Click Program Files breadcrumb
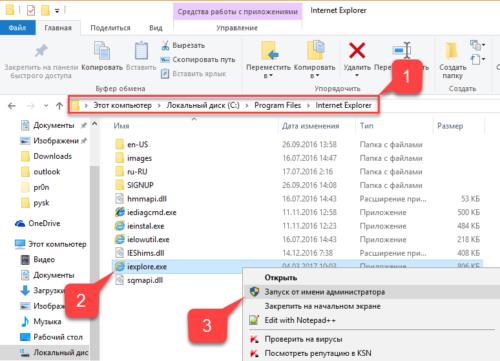Image resolution: width=500 pixels, height=361 pixels. 278,105
